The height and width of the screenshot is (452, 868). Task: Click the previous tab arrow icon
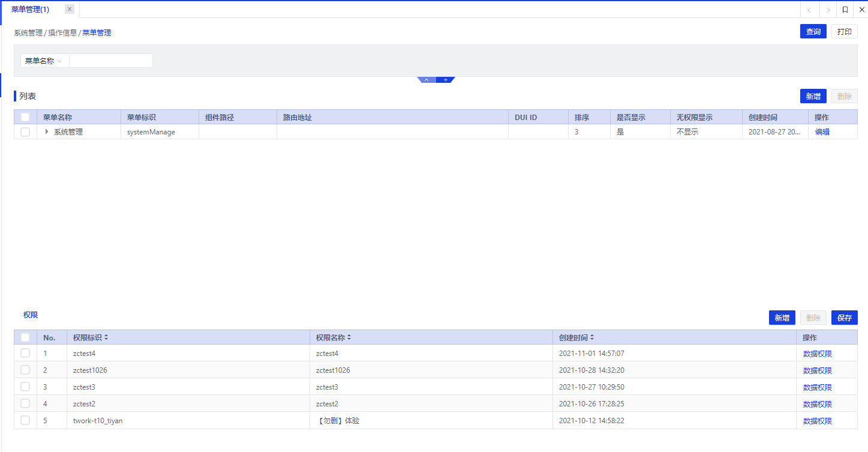(809, 10)
